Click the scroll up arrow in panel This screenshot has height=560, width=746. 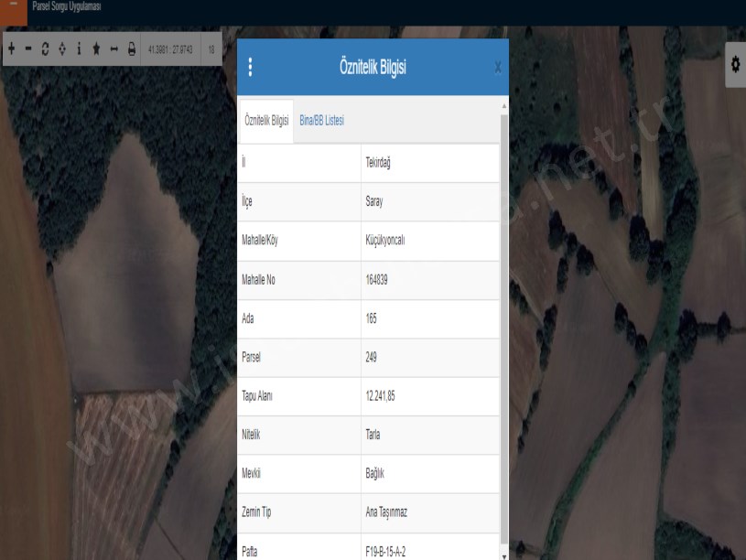coord(503,107)
